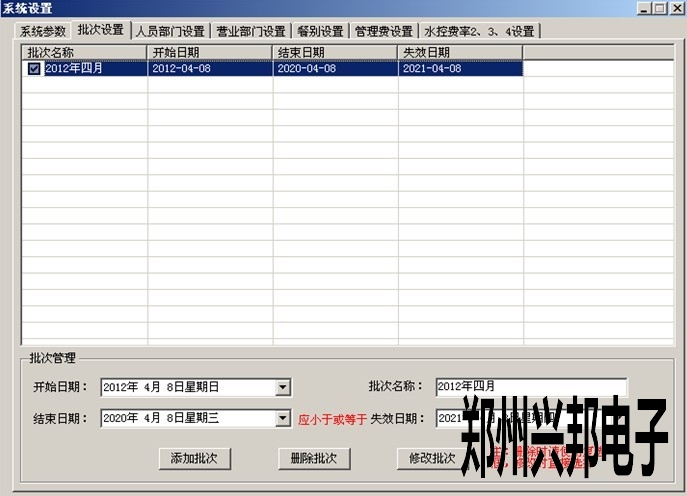Sort by the 批次名称 column header
This screenshot has width=687, height=496.
click(x=85, y=52)
